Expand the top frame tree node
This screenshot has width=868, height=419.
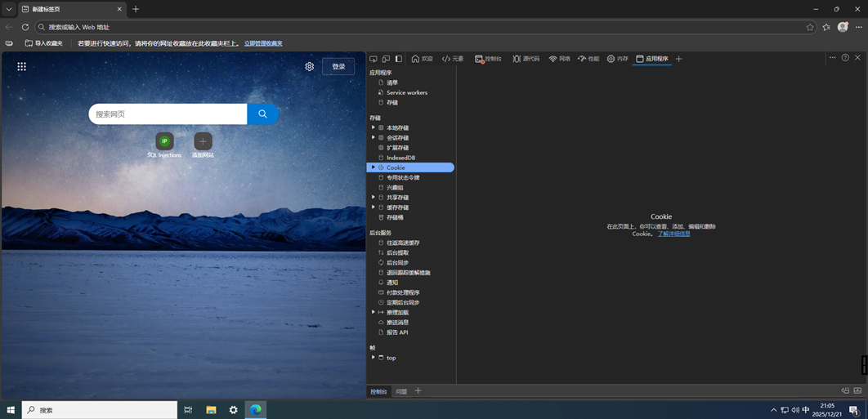(x=374, y=358)
